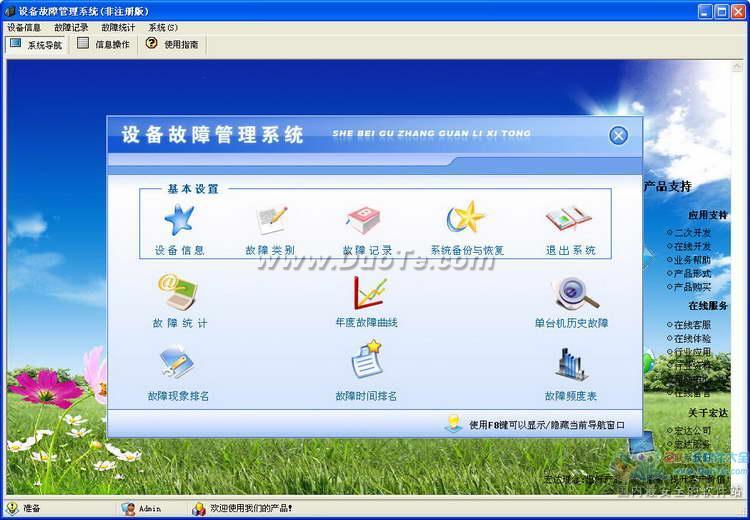Open the 故障类别 notepad icon

click(270, 219)
